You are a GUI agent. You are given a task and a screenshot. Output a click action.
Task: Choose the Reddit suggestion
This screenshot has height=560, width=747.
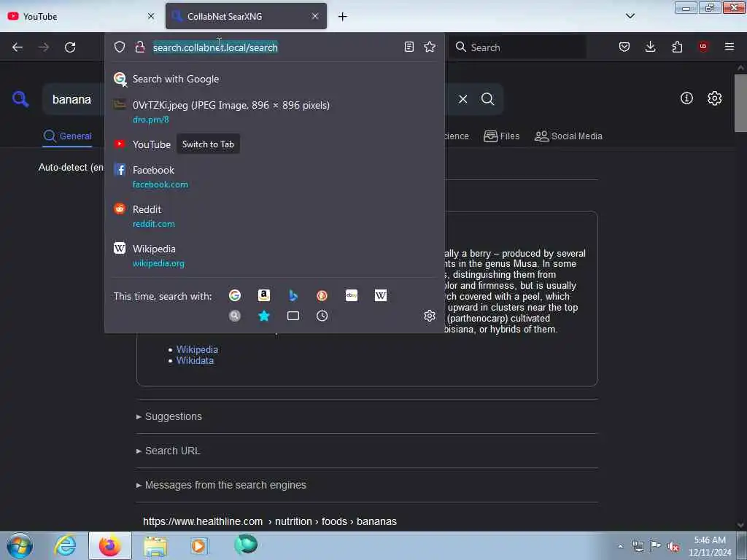tap(274, 216)
